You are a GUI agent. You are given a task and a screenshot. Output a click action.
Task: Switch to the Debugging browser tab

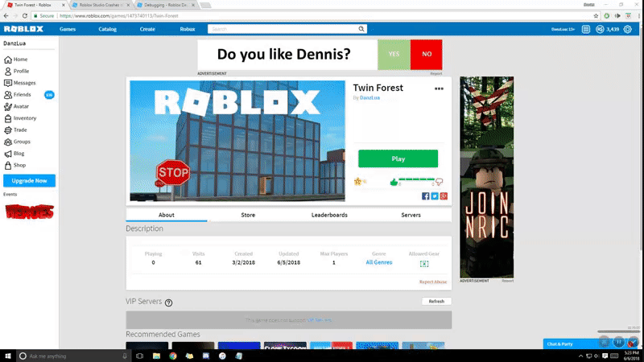pyautogui.click(x=165, y=5)
